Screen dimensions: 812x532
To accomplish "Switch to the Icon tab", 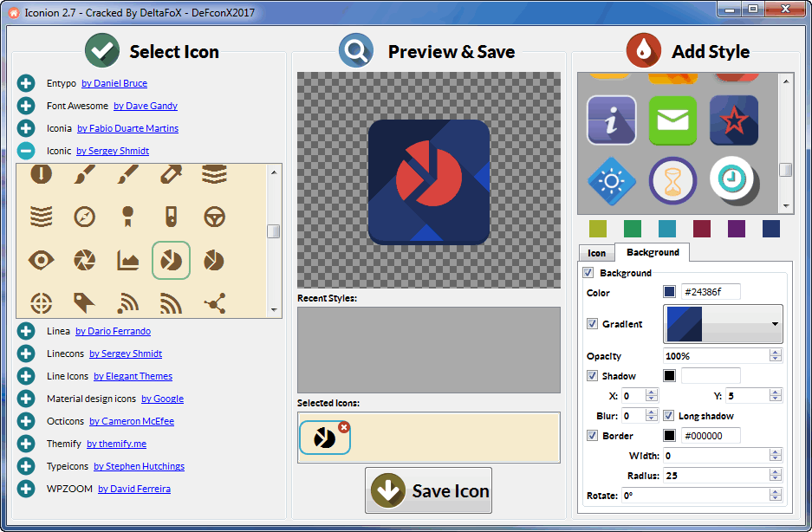I will pyautogui.click(x=596, y=253).
